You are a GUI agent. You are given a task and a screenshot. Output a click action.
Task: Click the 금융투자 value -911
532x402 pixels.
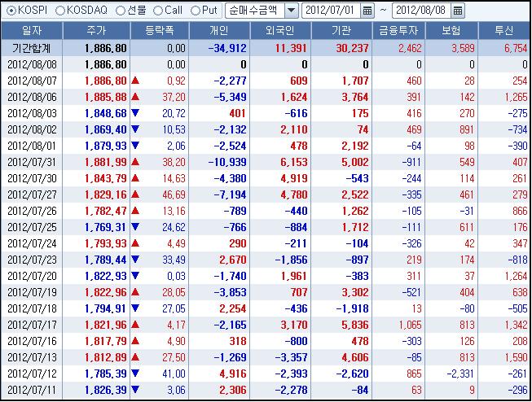tap(411, 163)
